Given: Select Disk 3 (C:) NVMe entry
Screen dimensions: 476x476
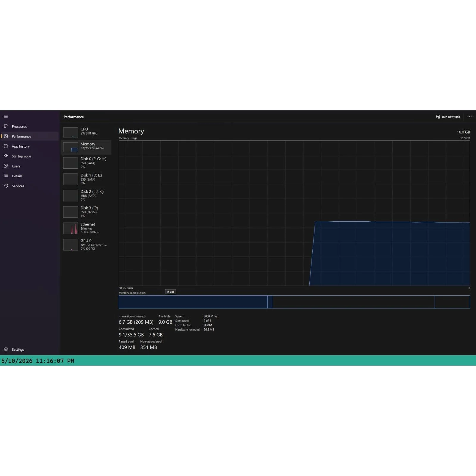Looking at the screenshot, I should click(86, 212).
